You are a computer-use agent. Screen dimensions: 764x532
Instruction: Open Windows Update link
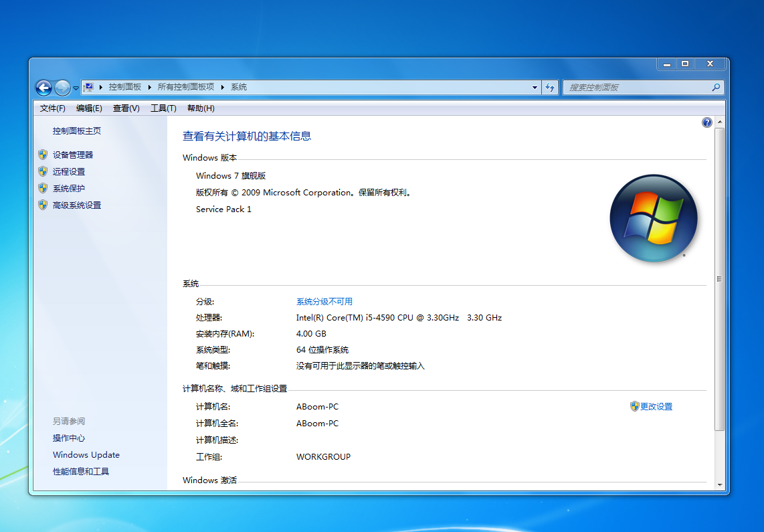tap(86, 454)
